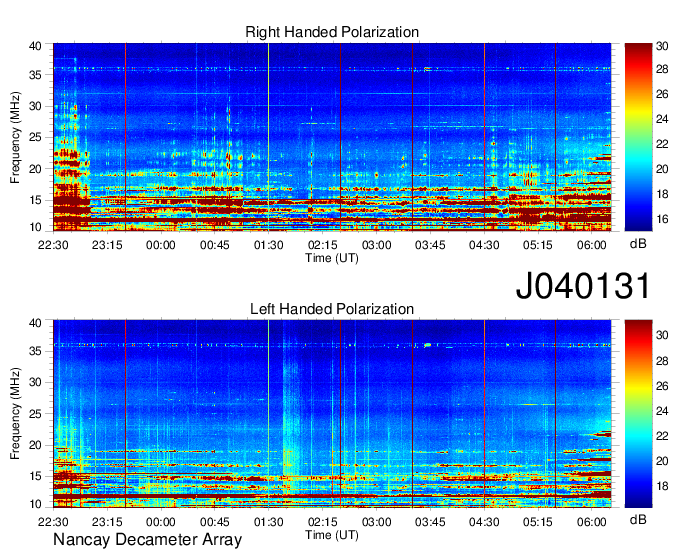The width and height of the screenshot is (680, 552).
Task: Click "Frequency (MHz)" axis label of right-handed plot
Action: (x=15, y=137)
